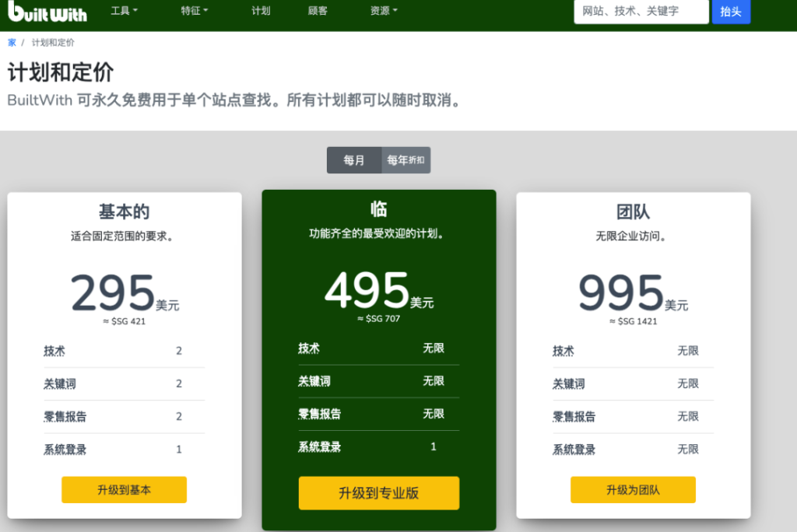Click the 功能齐全的最受欢迎的计划。 description

377,234
